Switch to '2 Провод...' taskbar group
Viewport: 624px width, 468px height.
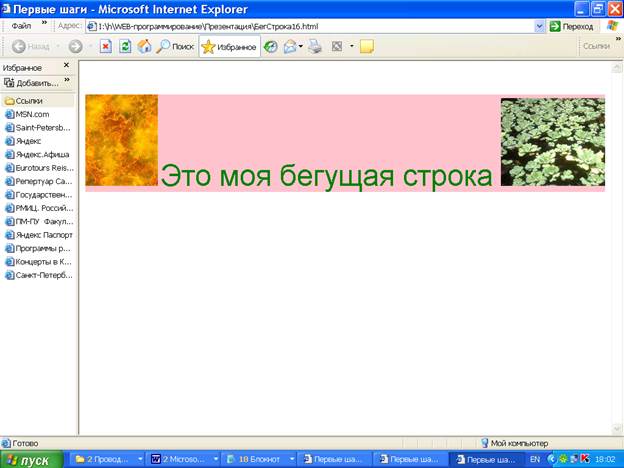[x=104, y=459]
